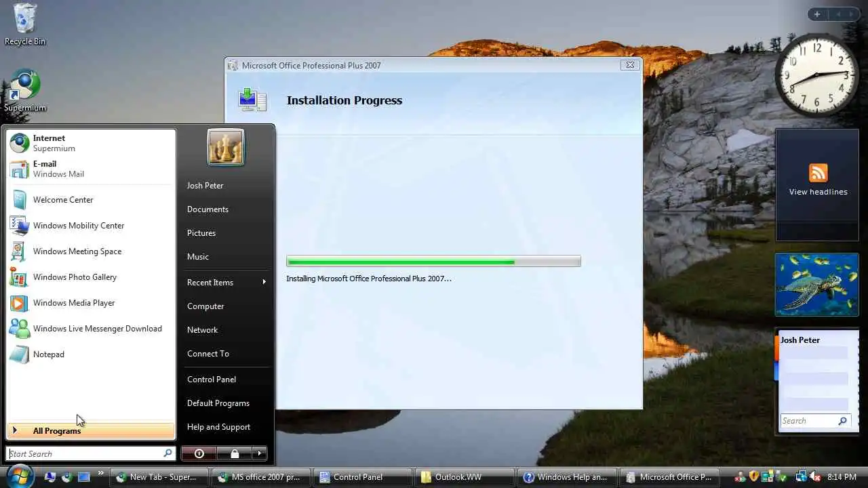Switch to Windows Help taskbar button
Viewport: 868px width, 488px height.
566,477
